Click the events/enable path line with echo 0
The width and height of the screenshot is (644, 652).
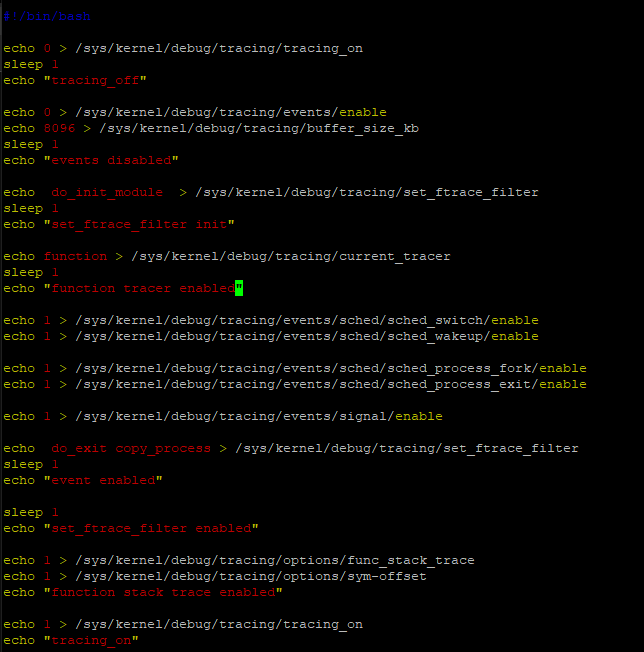pos(195,113)
